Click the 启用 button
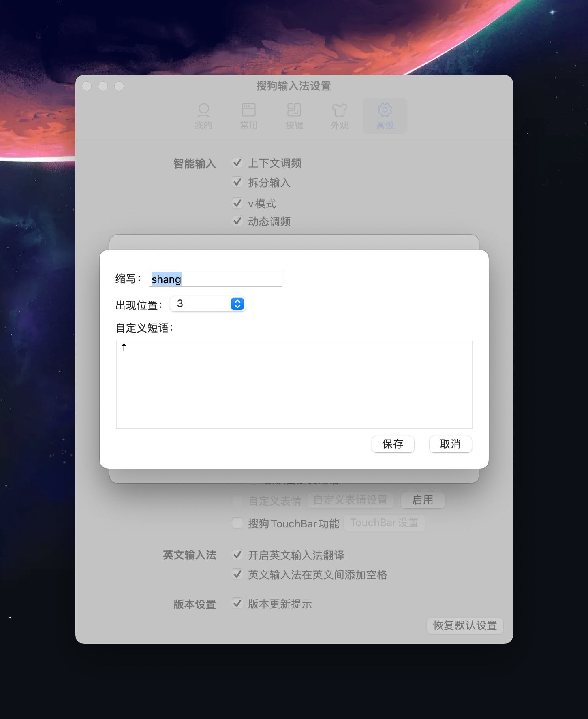Screen dimensions: 588x719 point(423,500)
